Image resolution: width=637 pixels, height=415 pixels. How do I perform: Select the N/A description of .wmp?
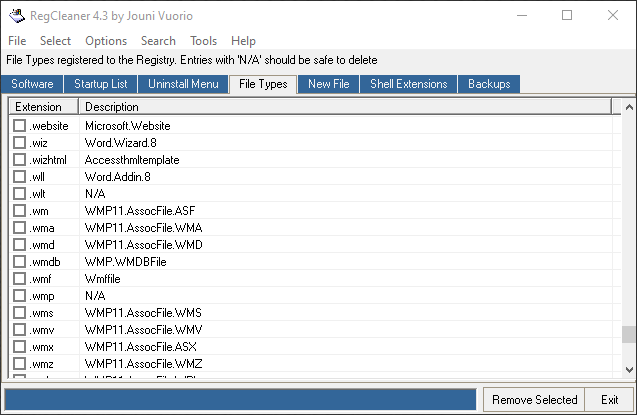coord(95,296)
